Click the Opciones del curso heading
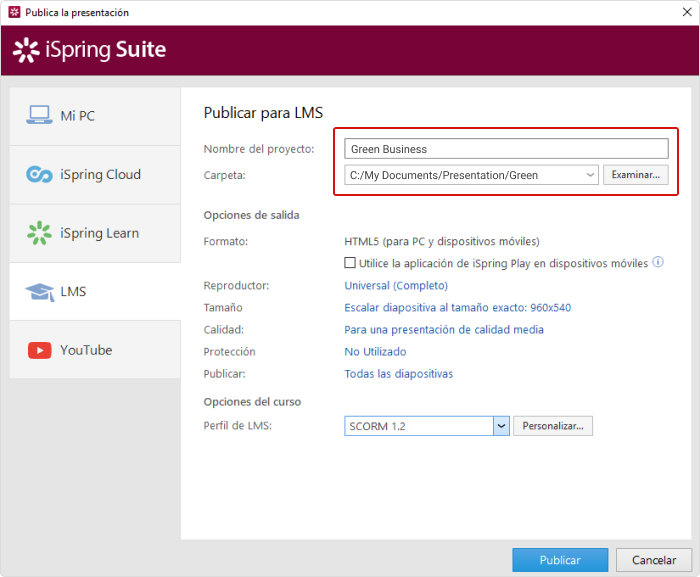Screen dimensions: 700x577 252,402
